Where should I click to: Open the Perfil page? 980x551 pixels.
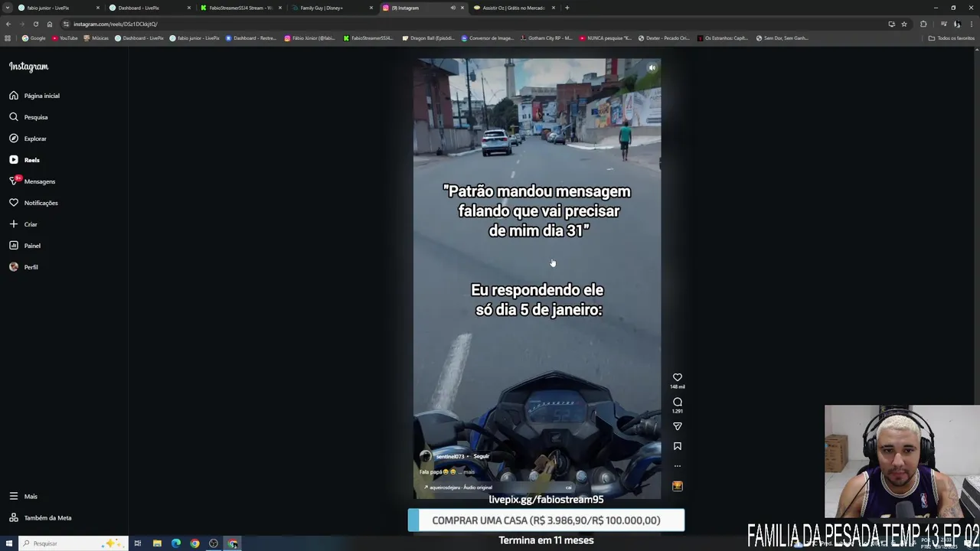pos(24,267)
